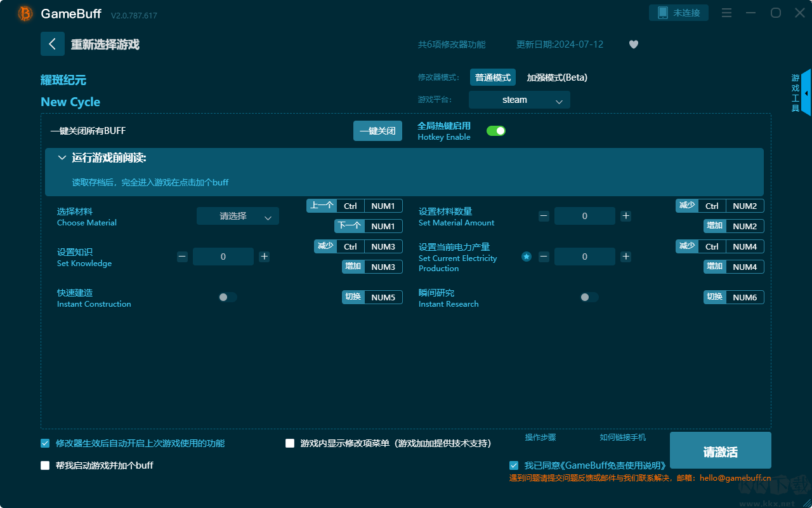Viewport: 812px width, 508px height.
Task: Click the phone not-connected icon (未连接)
Action: click(679, 13)
